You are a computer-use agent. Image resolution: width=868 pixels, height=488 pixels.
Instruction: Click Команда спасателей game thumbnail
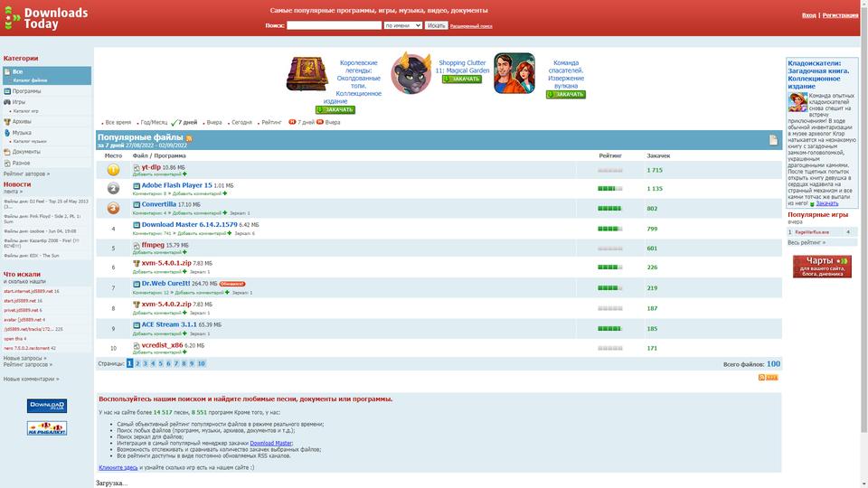[x=514, y=73]
